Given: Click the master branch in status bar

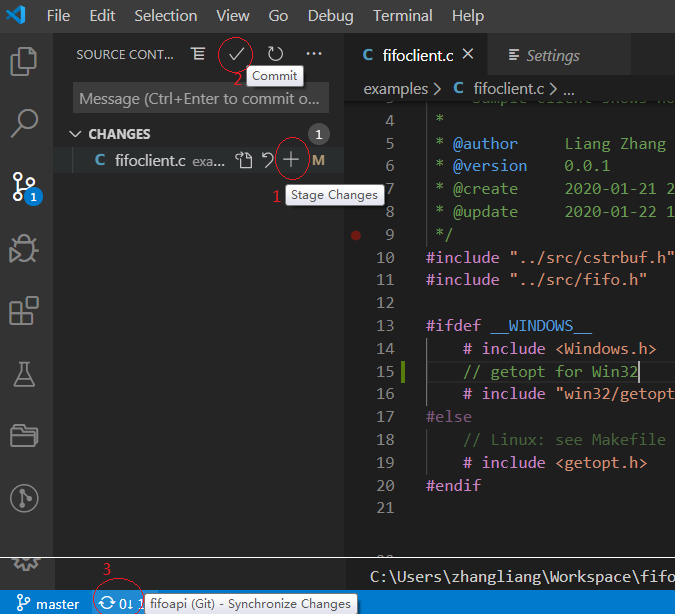Looking at the screenshot, I should point(47,604).
